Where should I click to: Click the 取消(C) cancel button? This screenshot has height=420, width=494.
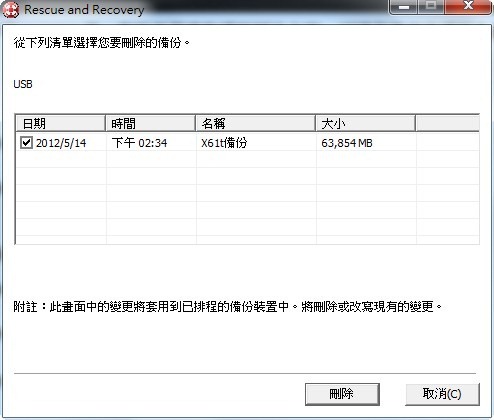click(442, 394)
